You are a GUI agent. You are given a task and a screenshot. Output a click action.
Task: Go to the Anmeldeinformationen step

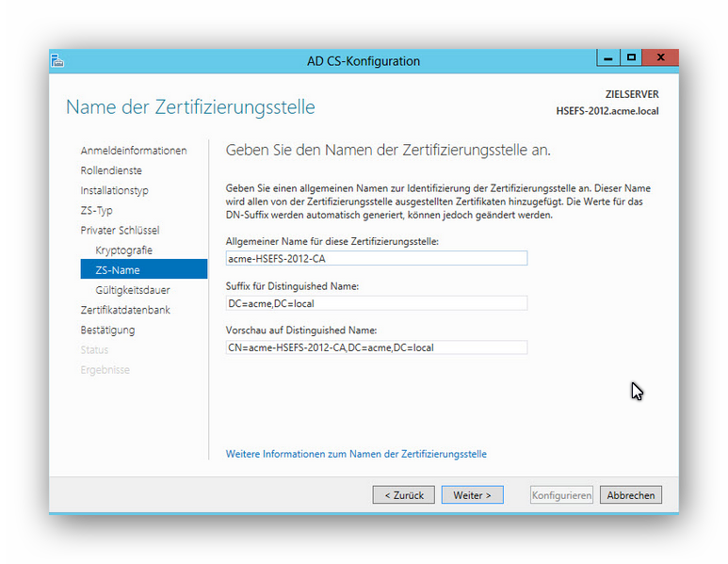[134, 151]
